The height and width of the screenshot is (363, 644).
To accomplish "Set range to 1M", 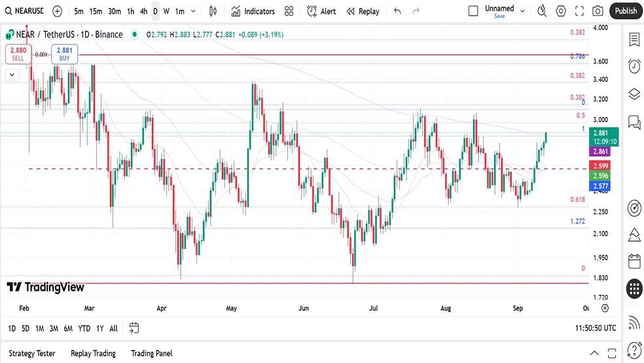I will pyautogui.click(x=39, y=328).
